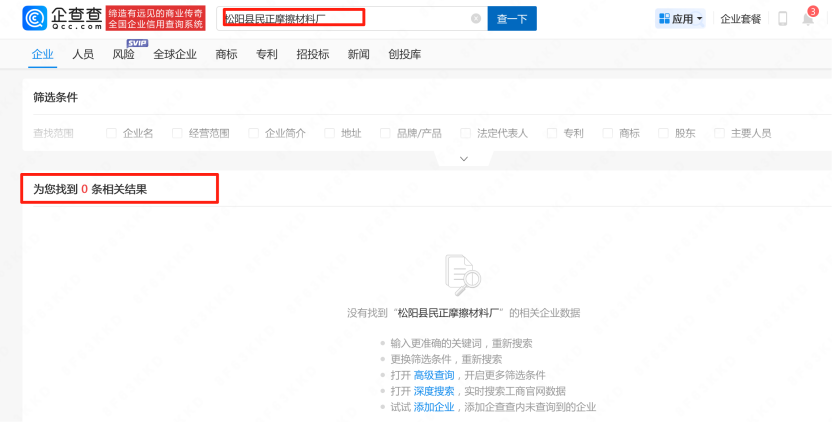This screenshot has width=832, height=422.
Task: Open the 应用 dropdown menu
Action: [680, 19]
